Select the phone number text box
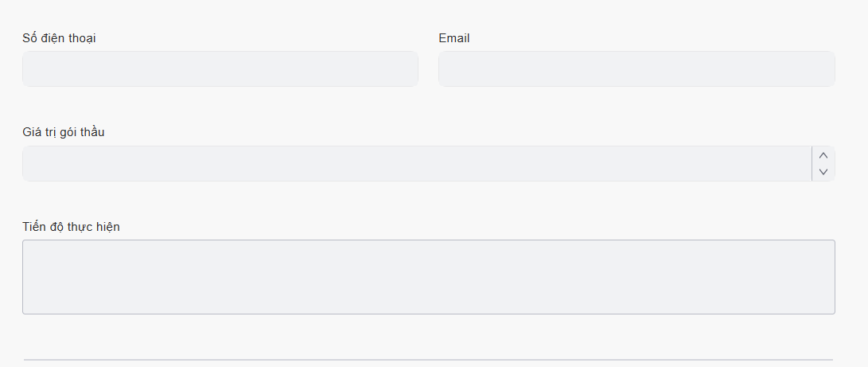This screenshot has height=367, width=868. pyautogui.click(x=220, y=69)
